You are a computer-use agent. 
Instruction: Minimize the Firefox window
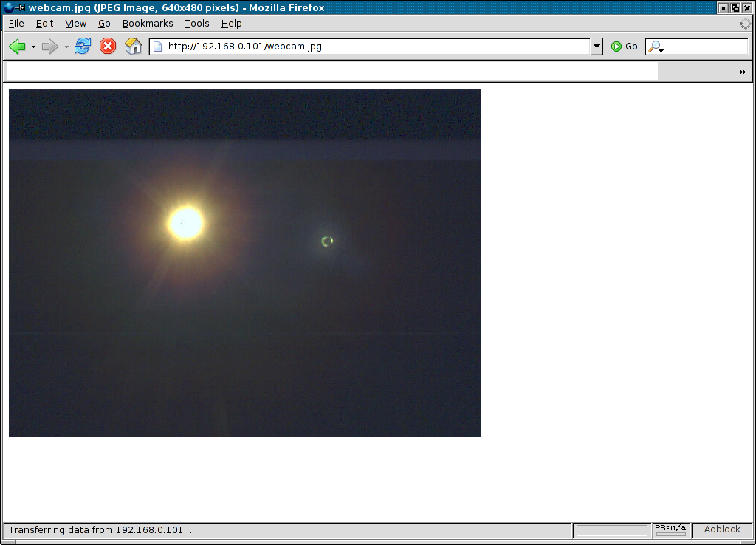[724, 7]
